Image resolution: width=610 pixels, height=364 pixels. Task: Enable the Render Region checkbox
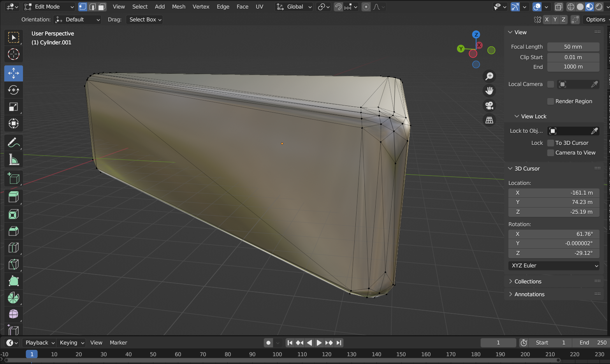[550, 101]
